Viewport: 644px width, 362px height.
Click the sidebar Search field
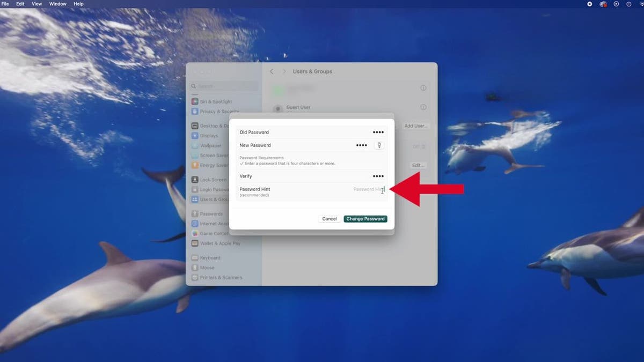[x=224, y=86]
